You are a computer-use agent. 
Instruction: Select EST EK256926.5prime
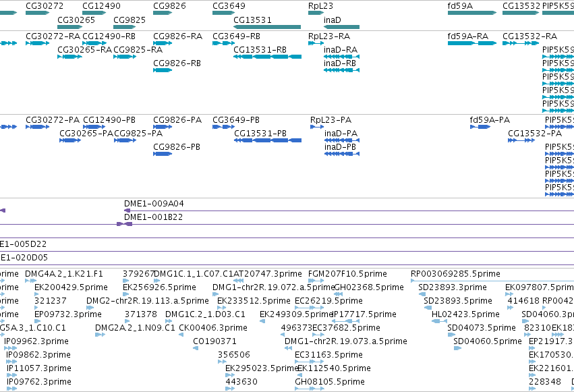point(125,294)
